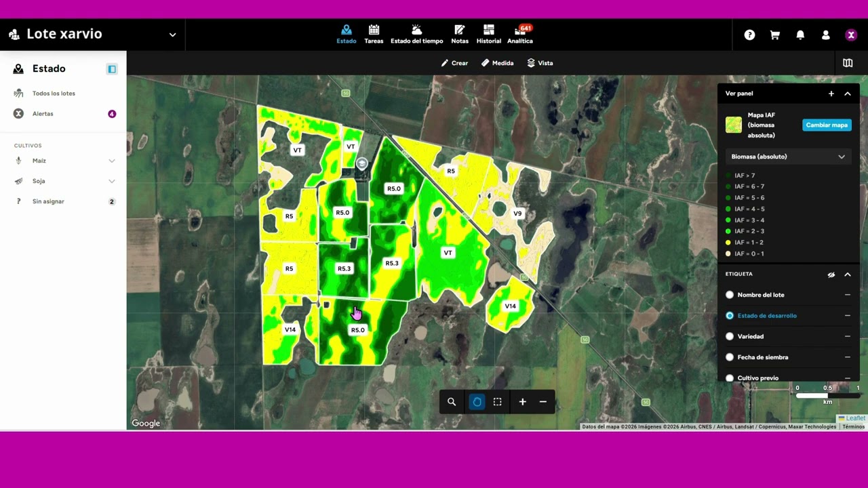Collapse the Estado sidebar panel

112,69
